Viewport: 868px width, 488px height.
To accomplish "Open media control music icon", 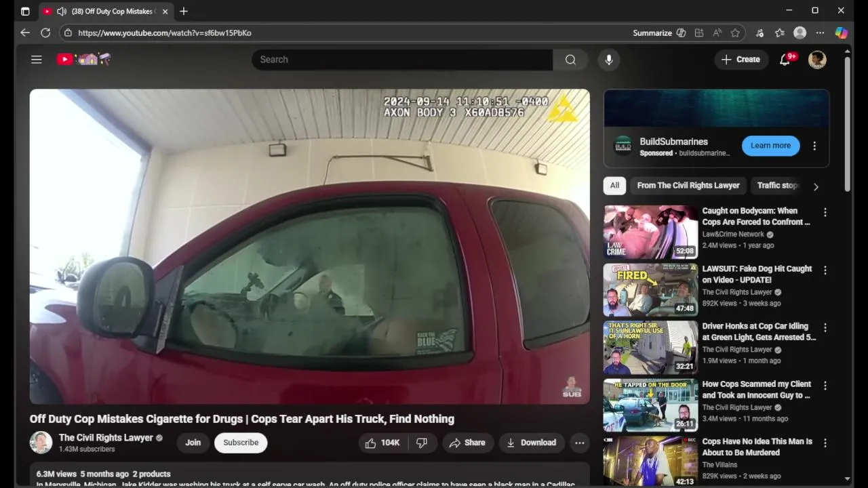I will point(759,33).
